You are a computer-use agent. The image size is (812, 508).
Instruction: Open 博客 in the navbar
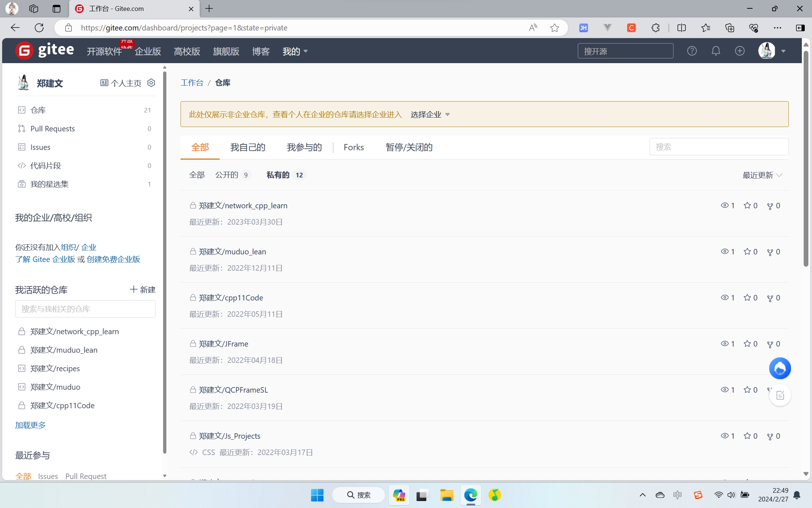click(261, 51)
